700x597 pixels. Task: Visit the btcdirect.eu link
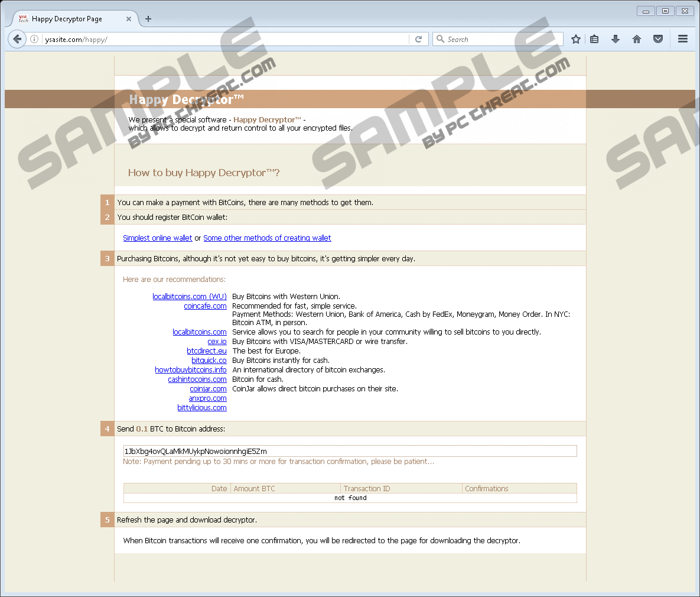pos(207,351)
